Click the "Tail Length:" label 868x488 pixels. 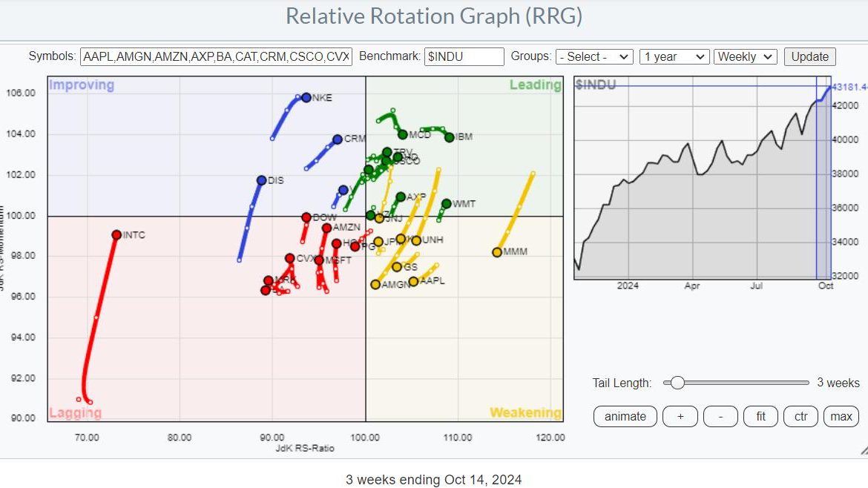622,383
